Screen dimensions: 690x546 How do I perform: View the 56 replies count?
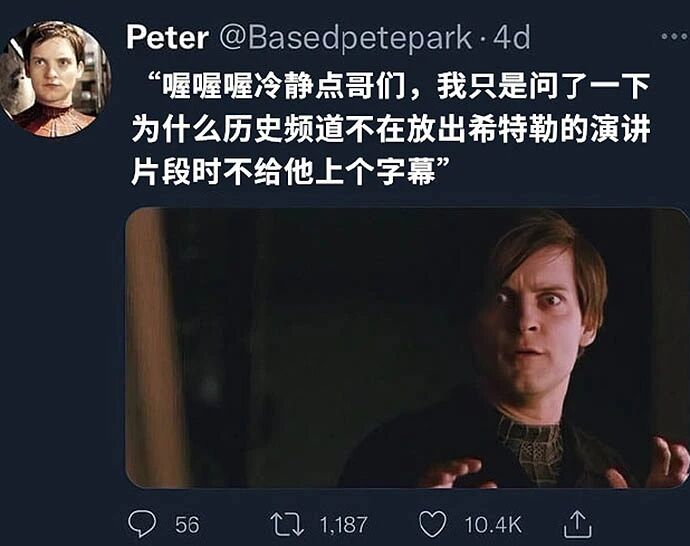(187, 525)
